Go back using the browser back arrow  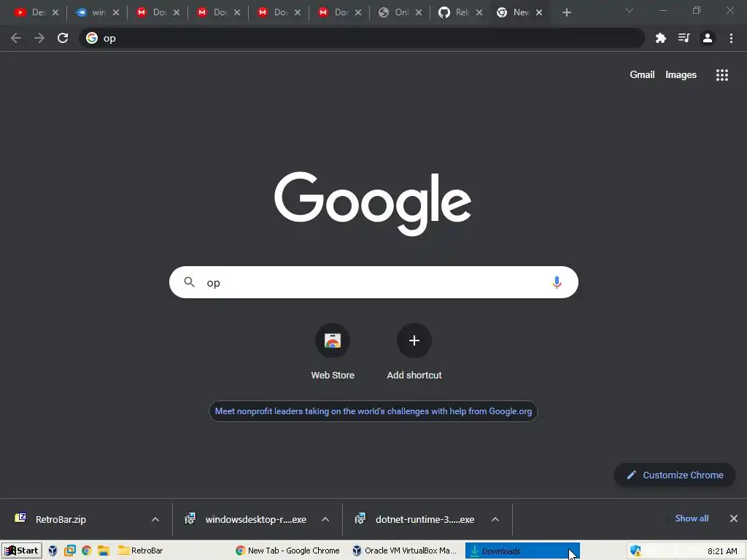click(16, 38)
